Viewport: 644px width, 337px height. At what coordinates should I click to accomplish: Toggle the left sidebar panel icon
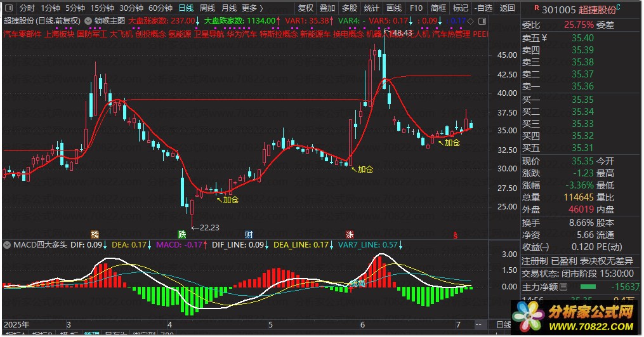[9, 8]
